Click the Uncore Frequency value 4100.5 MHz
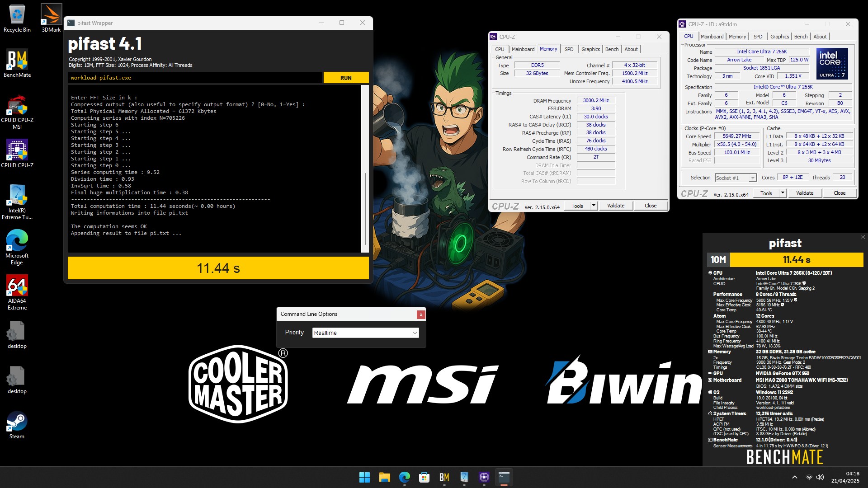 point(635,81)
